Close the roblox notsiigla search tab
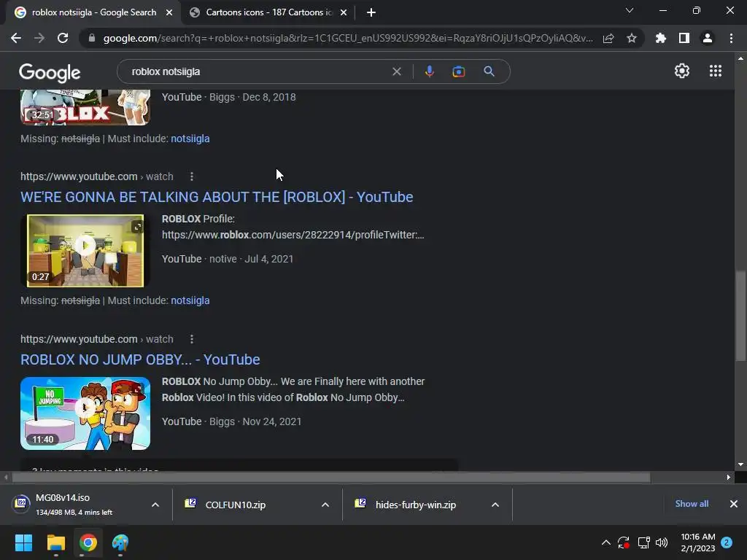747x560 pixels. coord(169,12)
